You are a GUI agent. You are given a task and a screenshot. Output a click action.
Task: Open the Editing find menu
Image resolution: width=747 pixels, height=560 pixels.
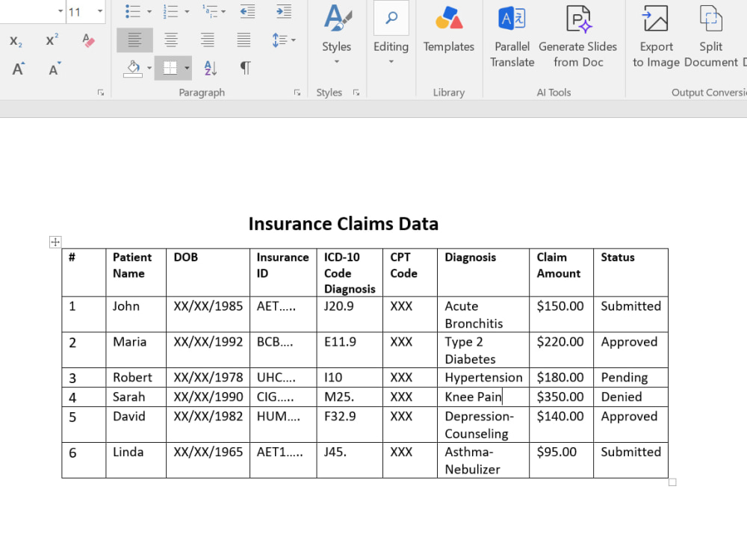tap(391, 34)
